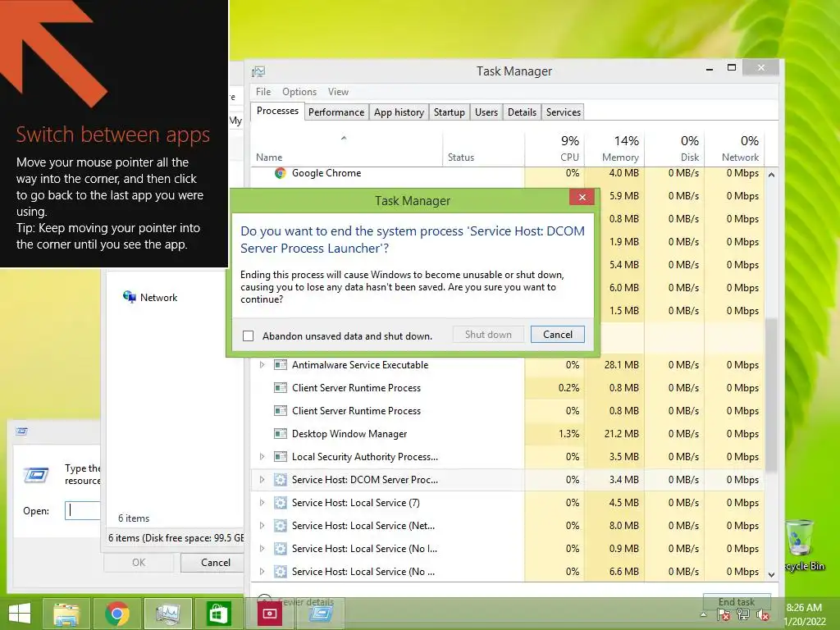Click the End task button

(737, 602)
